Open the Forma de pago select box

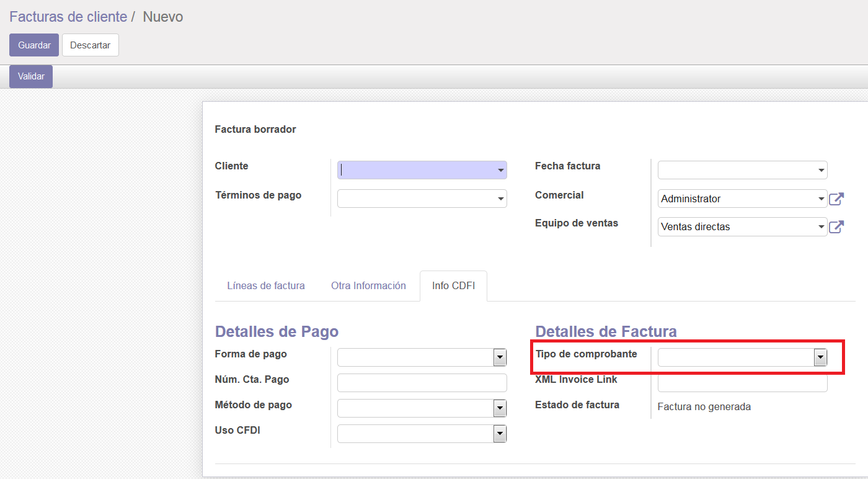tap(422, 357)
